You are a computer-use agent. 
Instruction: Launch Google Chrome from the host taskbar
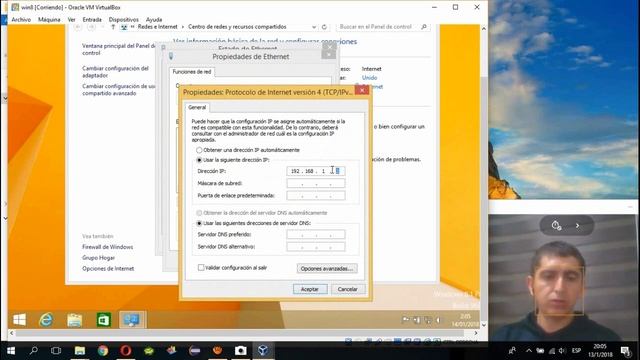point(103,351)
